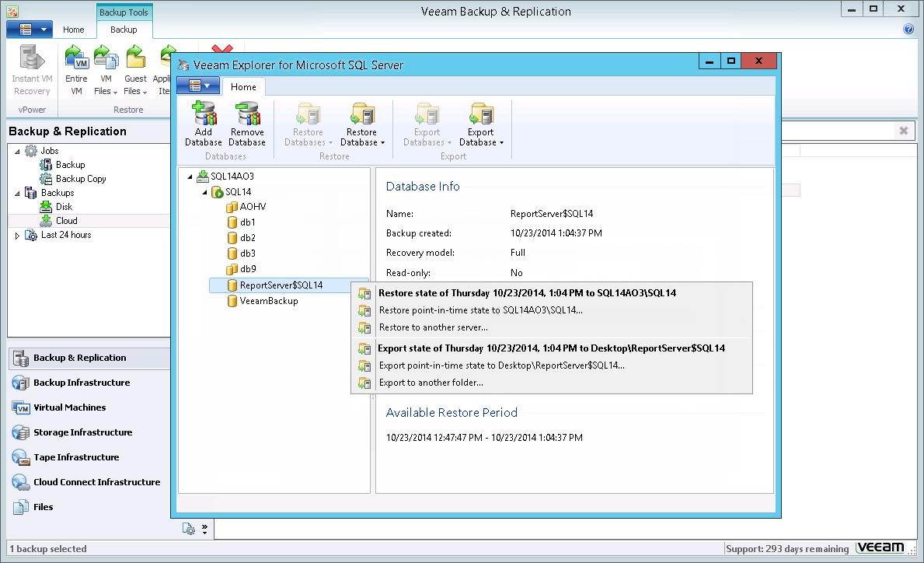Open VM Files dropdown arrow
The height and width of the screenshot is (563, 924).
pyautogui.click(x=115, y=92)
